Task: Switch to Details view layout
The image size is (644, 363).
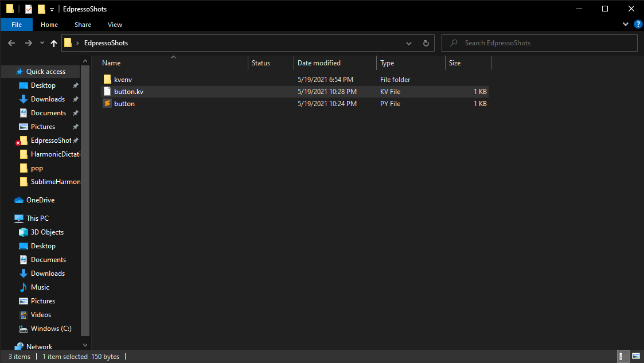Action: tap(623, 357)
